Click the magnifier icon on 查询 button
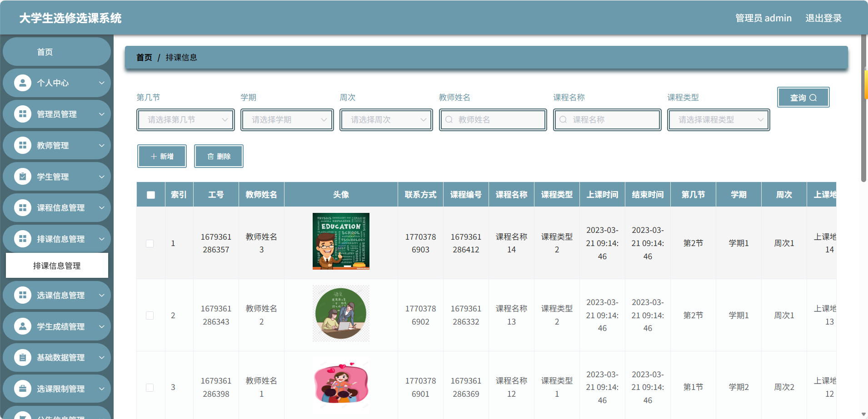 (813, 98)
